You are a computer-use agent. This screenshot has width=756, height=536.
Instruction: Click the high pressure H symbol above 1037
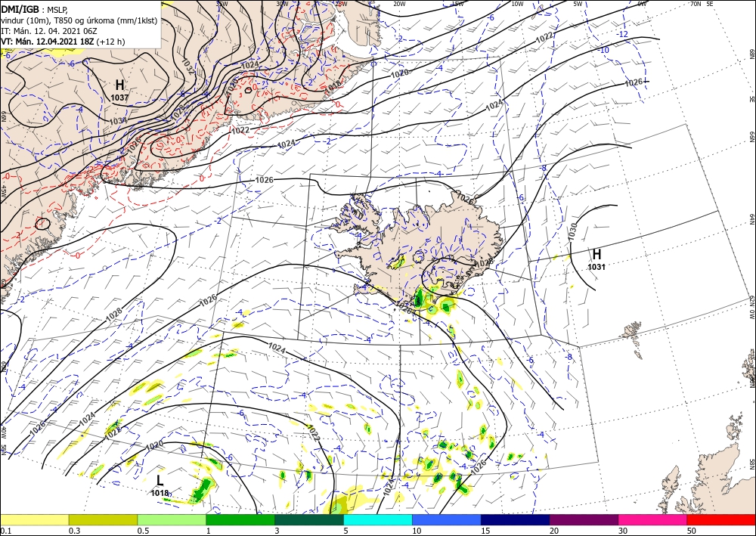pos(119,85)
